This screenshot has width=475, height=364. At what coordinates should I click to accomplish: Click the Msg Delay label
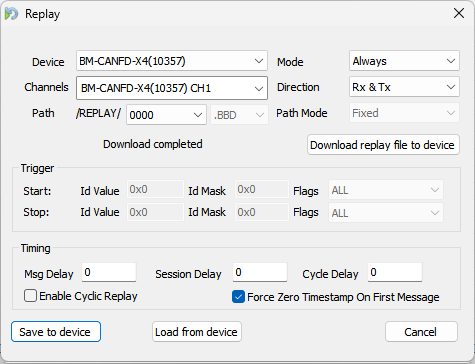click(x=49, y=274)
